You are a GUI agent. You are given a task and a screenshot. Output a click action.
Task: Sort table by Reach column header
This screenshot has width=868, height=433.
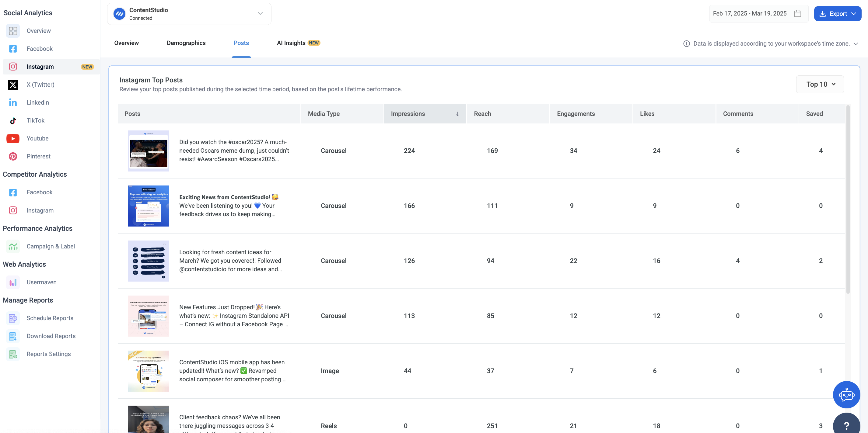pos(508,114)
